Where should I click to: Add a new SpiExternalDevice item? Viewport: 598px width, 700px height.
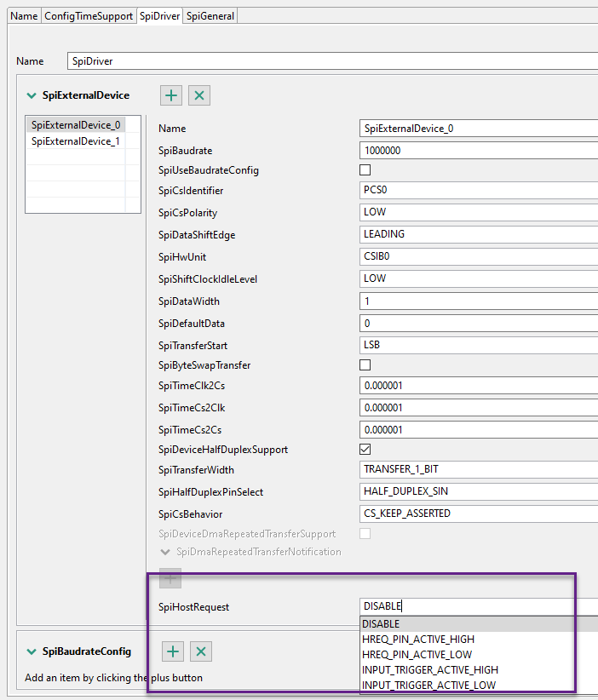click(172, 95)
